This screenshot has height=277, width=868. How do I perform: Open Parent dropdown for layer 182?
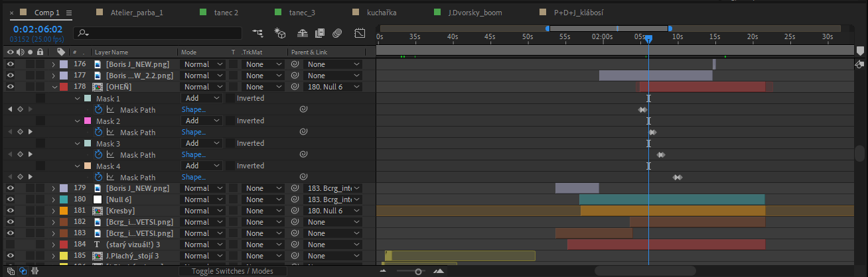tap(333, 222)
